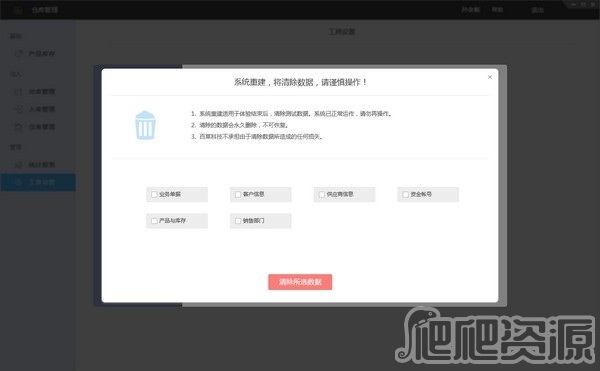
Task: Click the 统计报表 sidebar icon
Action: [x=19, y=165]
